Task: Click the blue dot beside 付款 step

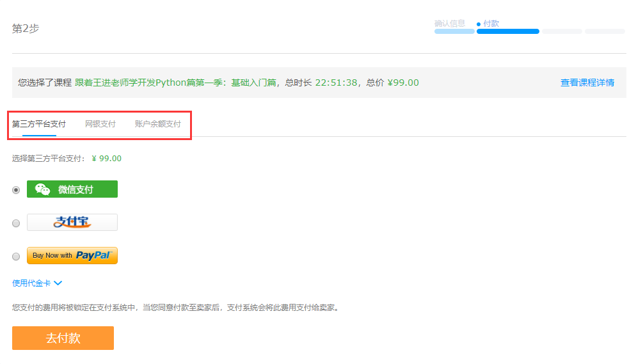Action: (479, 24)
